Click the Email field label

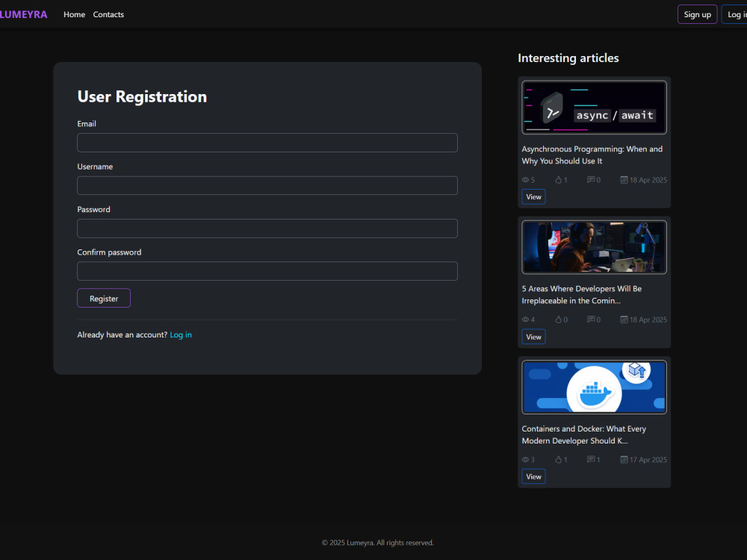pos(87,124)
